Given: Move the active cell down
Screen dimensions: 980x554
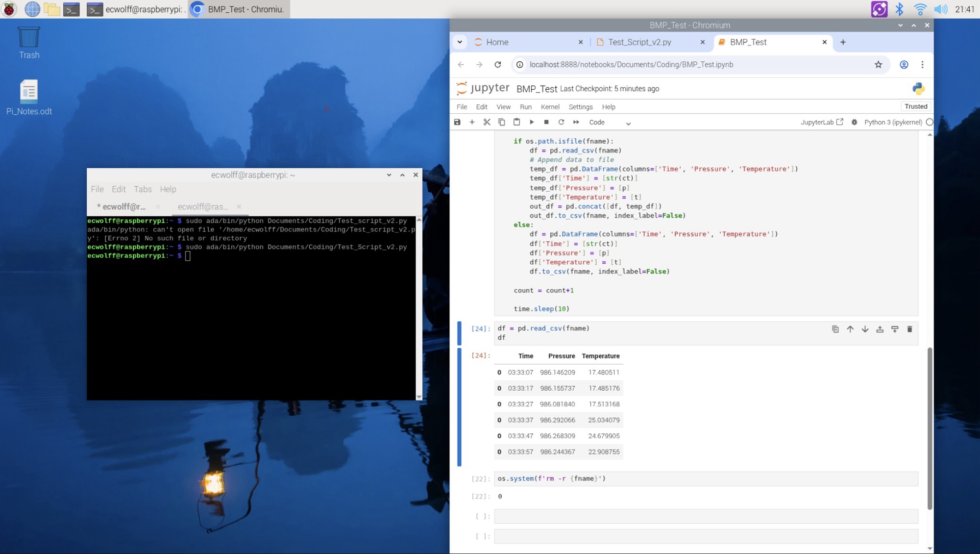Looking at the screenshot, I should tap(865, 329).
